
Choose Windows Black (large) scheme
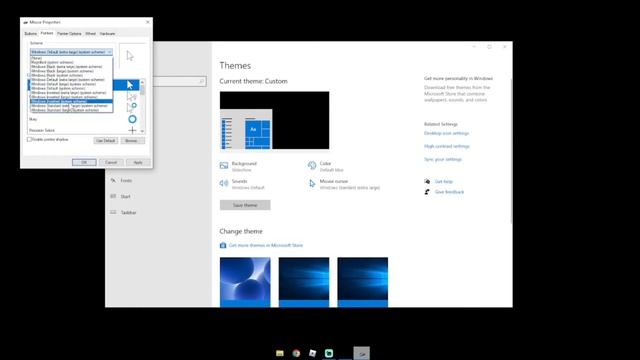click(71, 71)
